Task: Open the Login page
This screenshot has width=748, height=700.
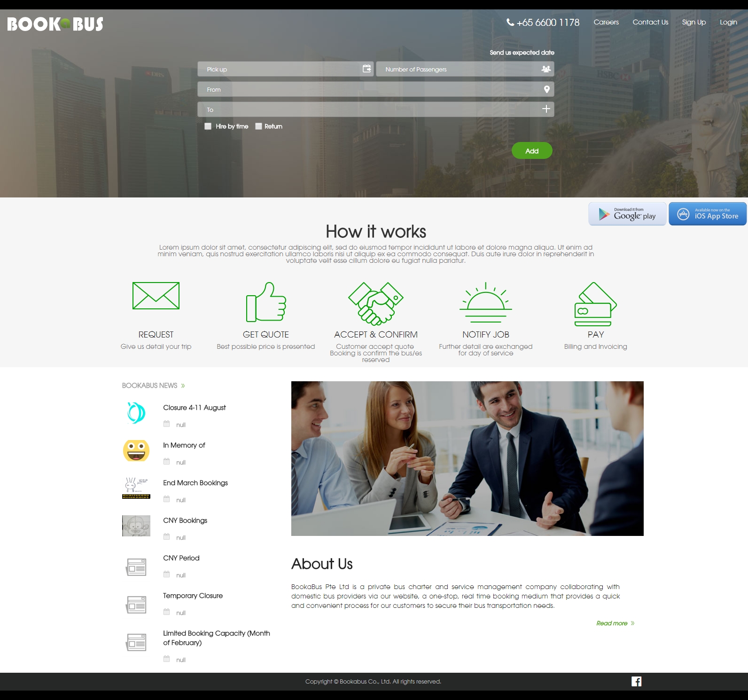Action: coord(728,22)
